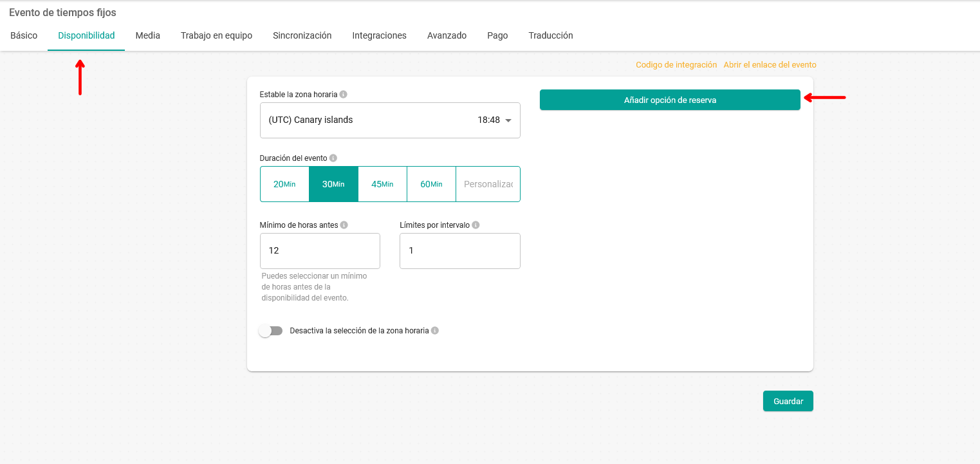Switch to the Sincronización tab
980x464 pixels.
(302, 35)
